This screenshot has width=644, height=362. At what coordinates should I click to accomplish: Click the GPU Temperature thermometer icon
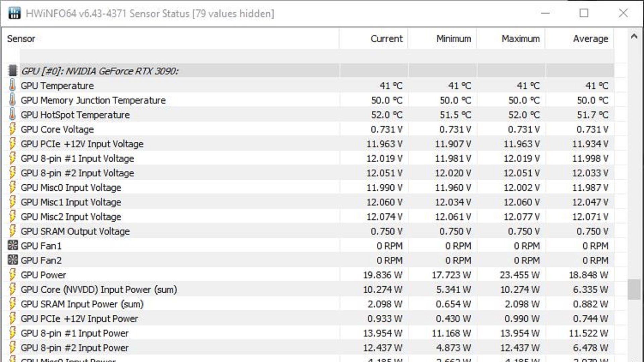point(12,85)
